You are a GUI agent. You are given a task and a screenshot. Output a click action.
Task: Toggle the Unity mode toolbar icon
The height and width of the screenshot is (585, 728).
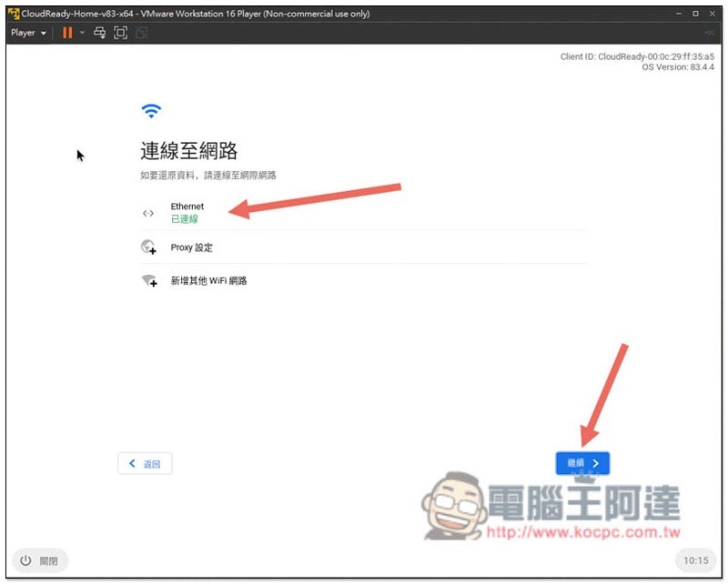pyautogui.click(x=142, y=33)
